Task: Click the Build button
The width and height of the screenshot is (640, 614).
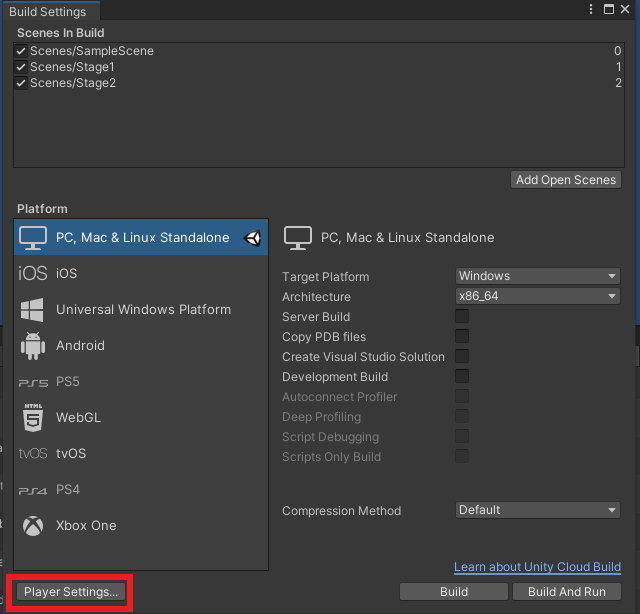Action: [x=454, y=592]
